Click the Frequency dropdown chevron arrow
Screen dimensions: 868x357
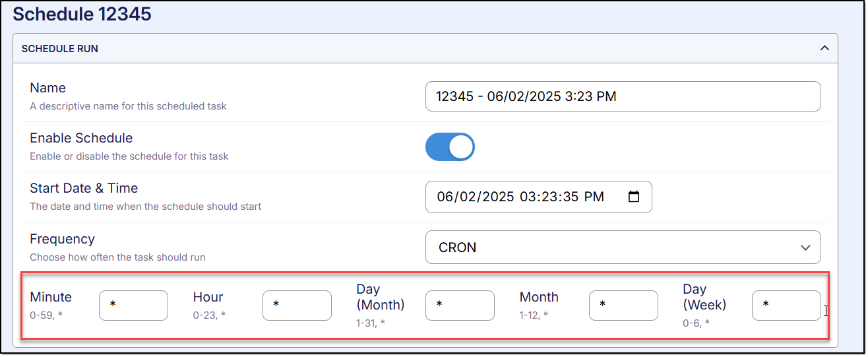coord(805,247)
